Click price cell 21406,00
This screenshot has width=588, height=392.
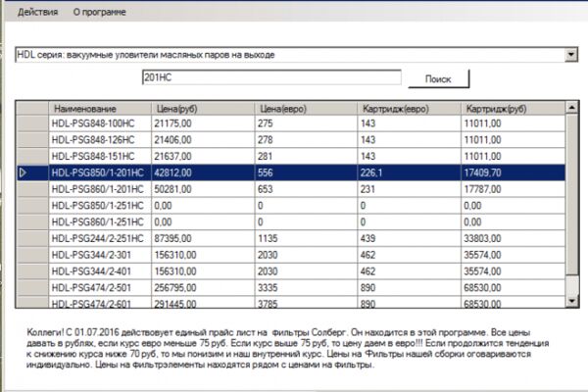click(203, 140)
